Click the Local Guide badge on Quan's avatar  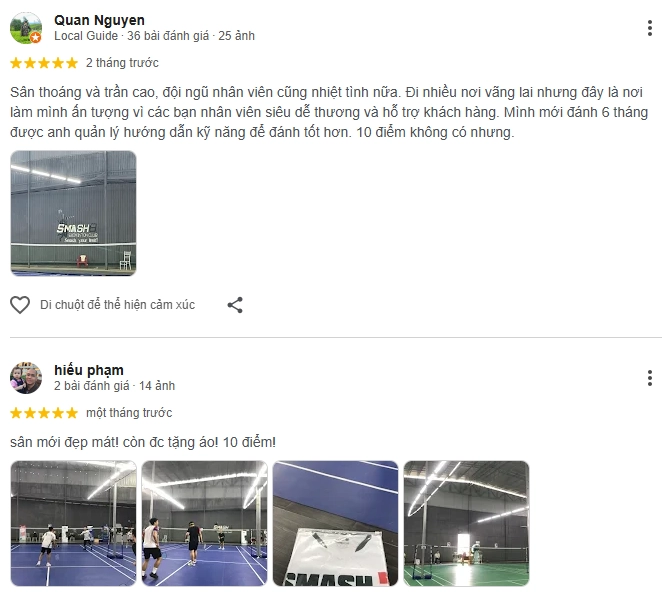[36, 38]
